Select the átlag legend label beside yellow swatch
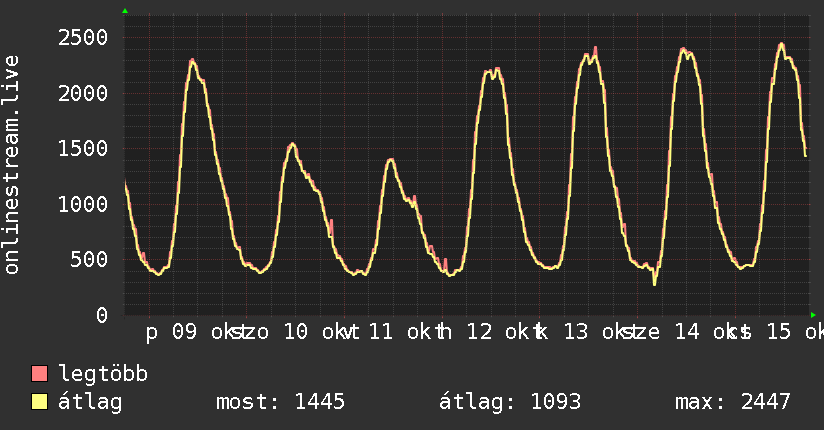This screenshot has width=824, height=430. [90, 402]
